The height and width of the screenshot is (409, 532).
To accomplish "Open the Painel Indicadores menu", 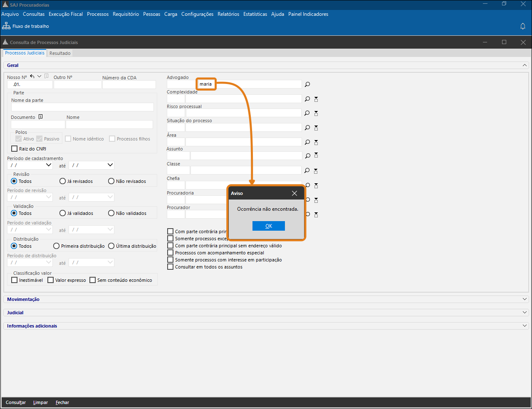I will coord(308,14).
